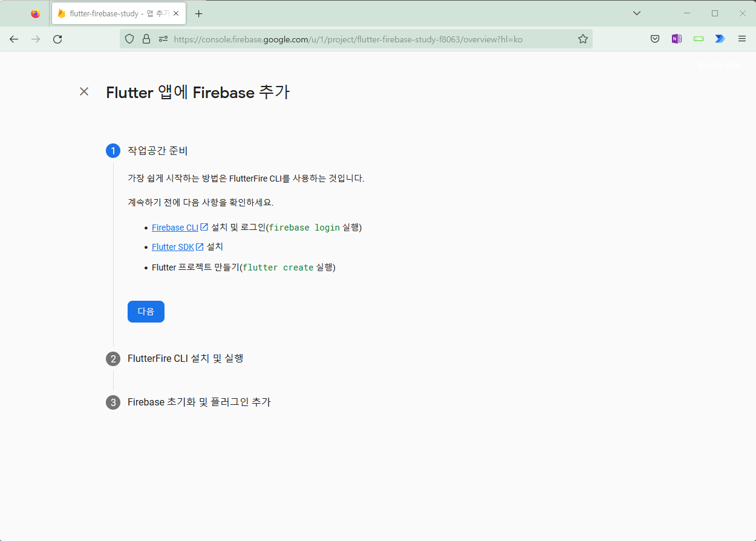Screen dimensions: 756x541
Task: Reload the current page
Action: 57,39
